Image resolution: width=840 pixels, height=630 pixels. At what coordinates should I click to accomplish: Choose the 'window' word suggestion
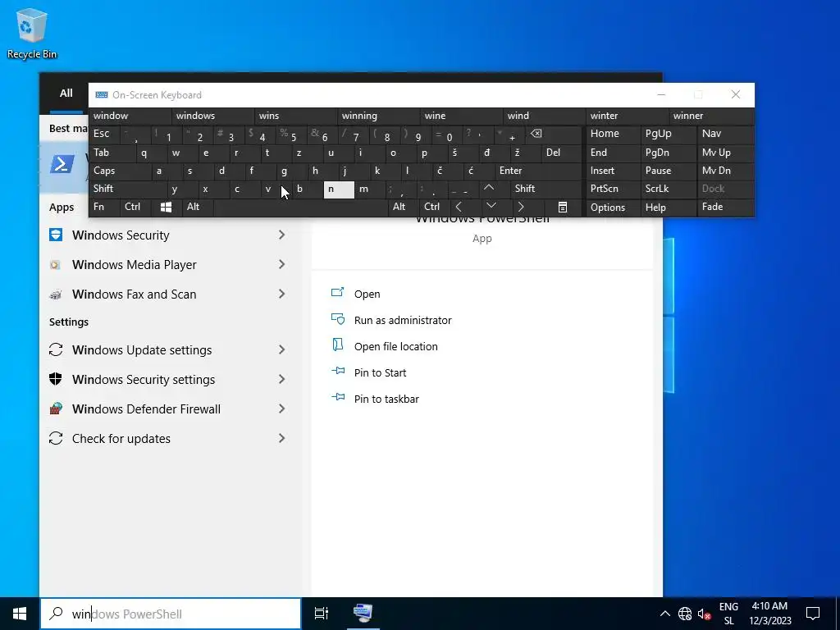pyautogui.click(x=130, y=116)
